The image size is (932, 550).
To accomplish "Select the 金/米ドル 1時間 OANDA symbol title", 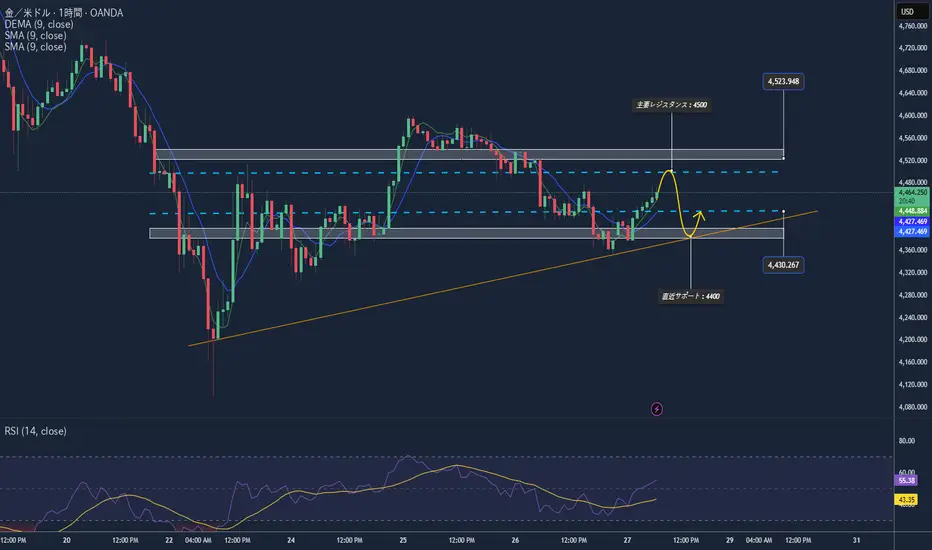I will click(64, 12).
